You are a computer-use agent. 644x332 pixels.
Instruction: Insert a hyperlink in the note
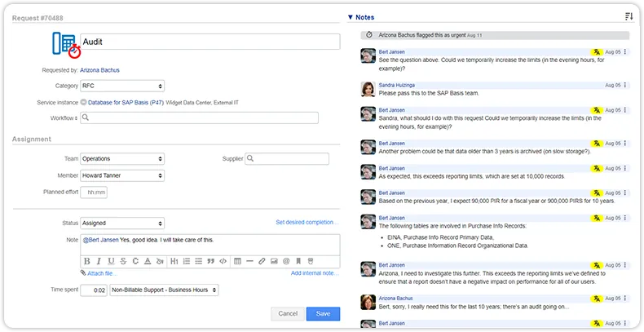(x=262, y=261)
